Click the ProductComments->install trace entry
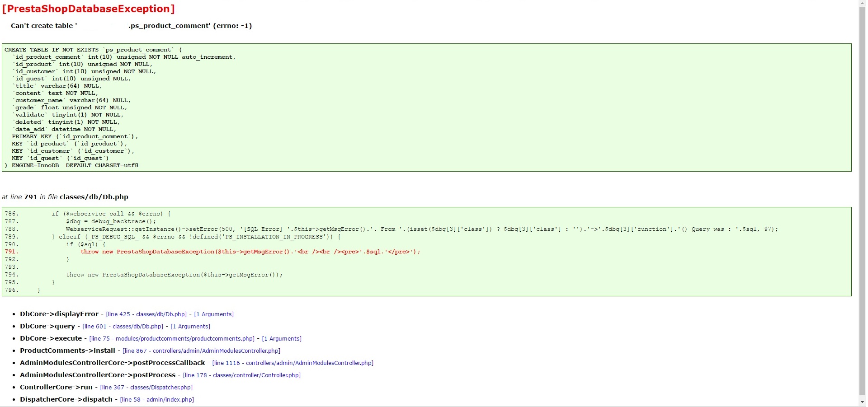 pyautogui.click(x=68, y=351)
